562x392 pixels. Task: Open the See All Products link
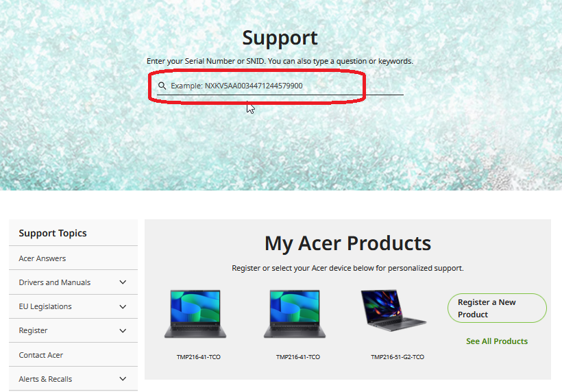(x=497, y=341)
